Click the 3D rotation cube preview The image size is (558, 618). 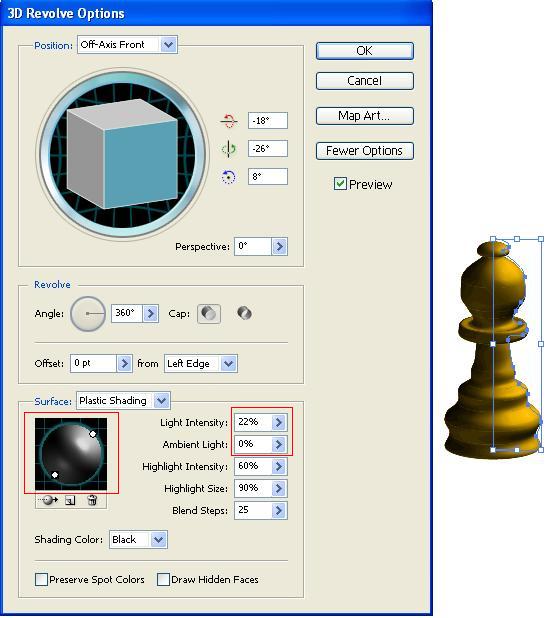pos(123,154)
